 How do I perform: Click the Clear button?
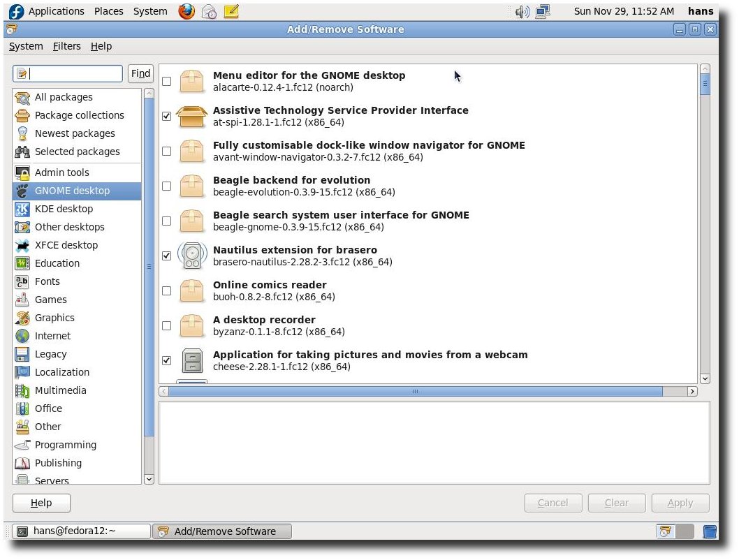pos(617,503)
